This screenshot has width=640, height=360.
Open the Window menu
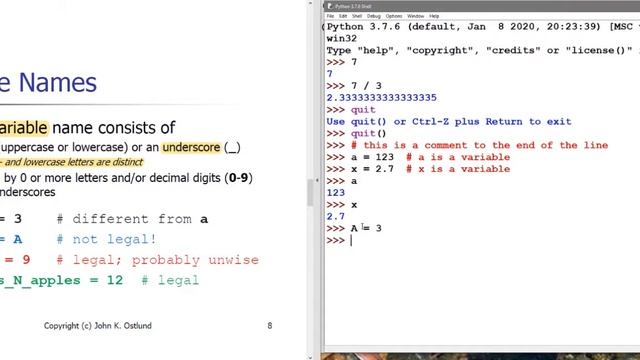click(416, 16)
